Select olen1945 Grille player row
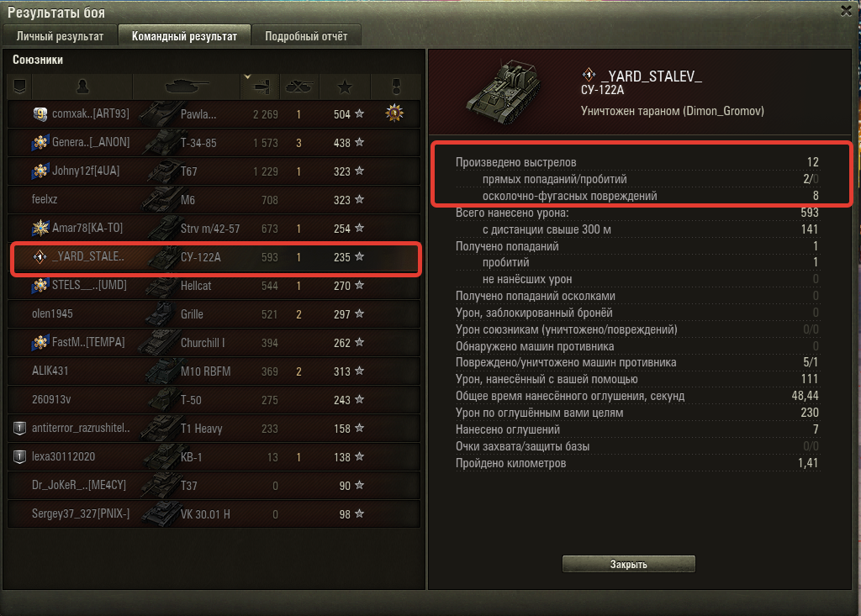The height and width of the screenshot is (616, 861). [214, 314]
